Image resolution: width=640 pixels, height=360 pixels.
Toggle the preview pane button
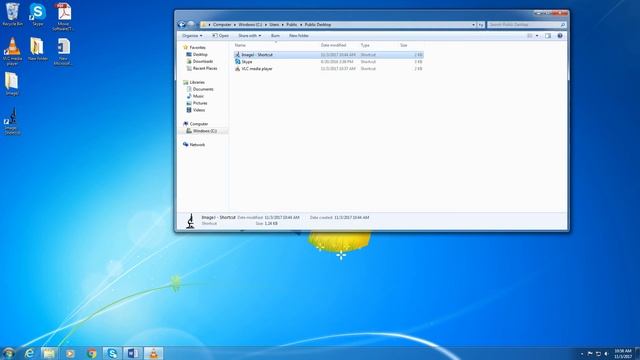coord(548,36)
